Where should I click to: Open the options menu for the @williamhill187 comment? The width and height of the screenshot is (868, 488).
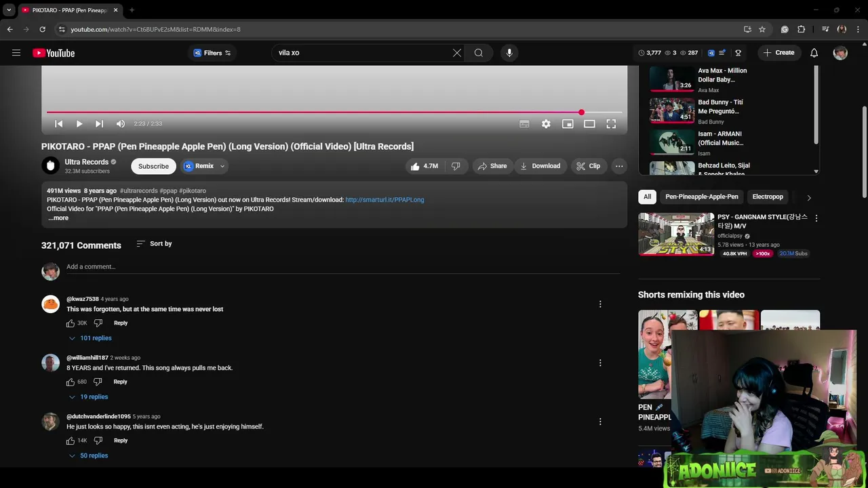(x=600, y=363)
